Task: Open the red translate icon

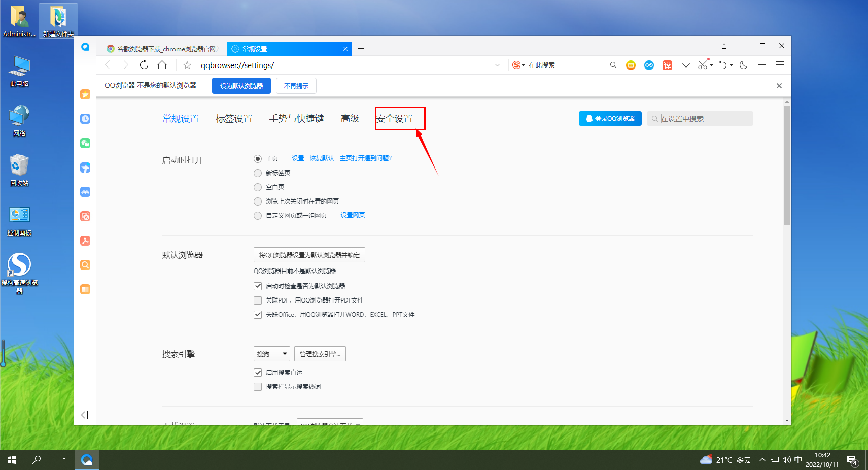Action: point(667,65)
